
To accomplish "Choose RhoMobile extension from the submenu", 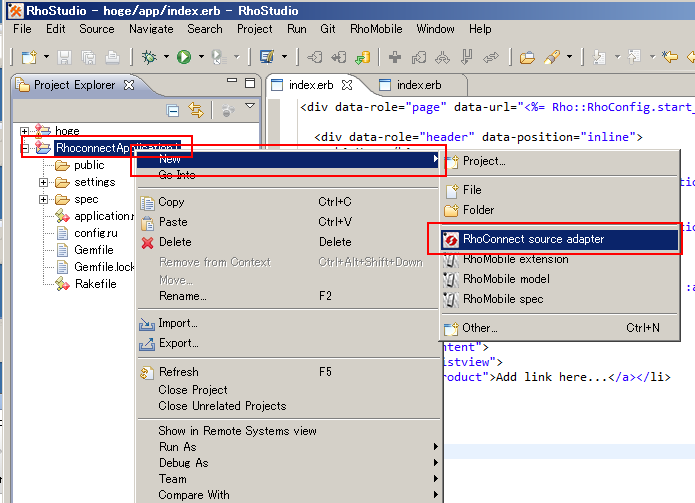I will tap(560, 259).
